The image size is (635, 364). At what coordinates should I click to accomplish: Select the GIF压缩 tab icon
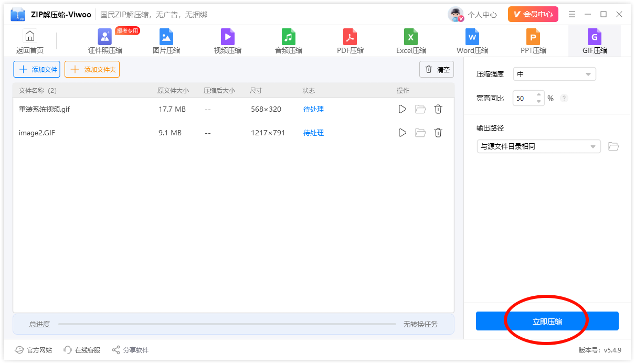pos(595,37)
